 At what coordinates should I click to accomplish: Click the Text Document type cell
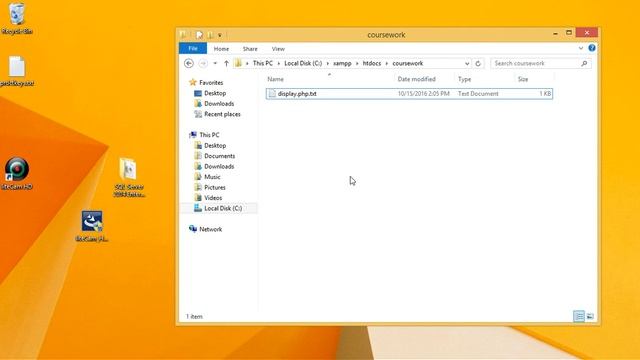pos(478,93)
